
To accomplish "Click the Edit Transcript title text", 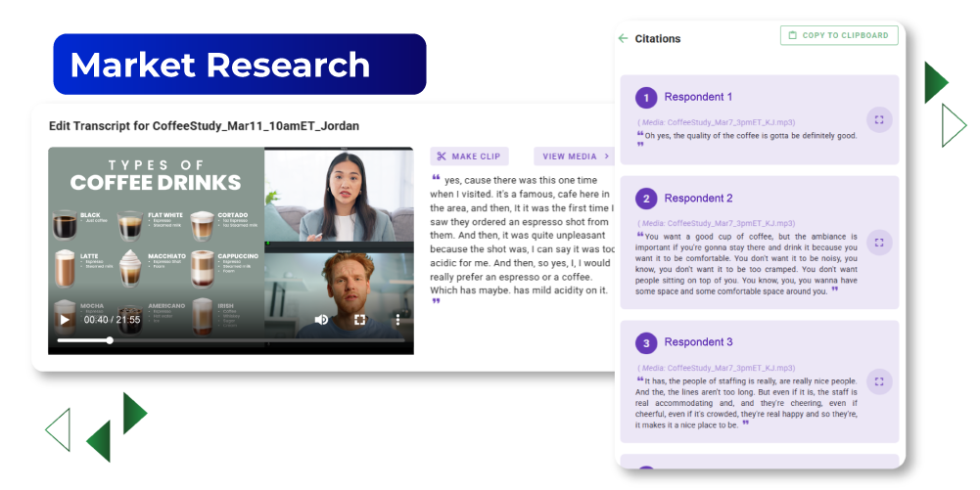I will [x=204, y=125].
